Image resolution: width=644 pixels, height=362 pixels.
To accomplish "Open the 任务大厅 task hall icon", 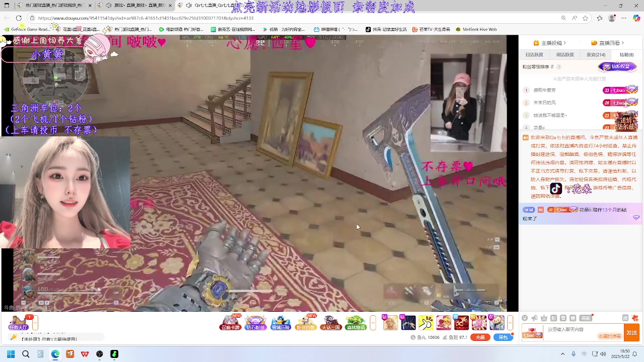I will [19, 322].
